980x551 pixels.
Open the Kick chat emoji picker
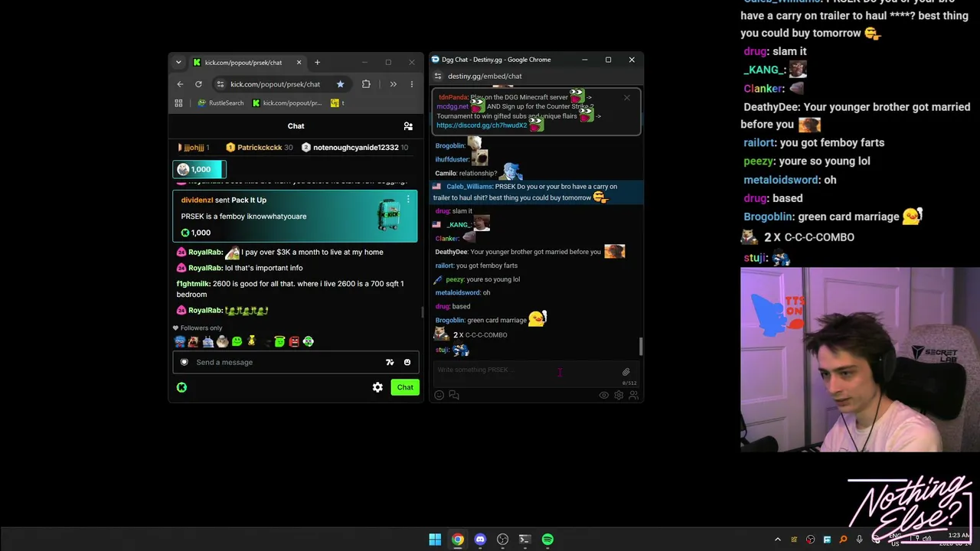pyautogui.click(x=407, y=362)
